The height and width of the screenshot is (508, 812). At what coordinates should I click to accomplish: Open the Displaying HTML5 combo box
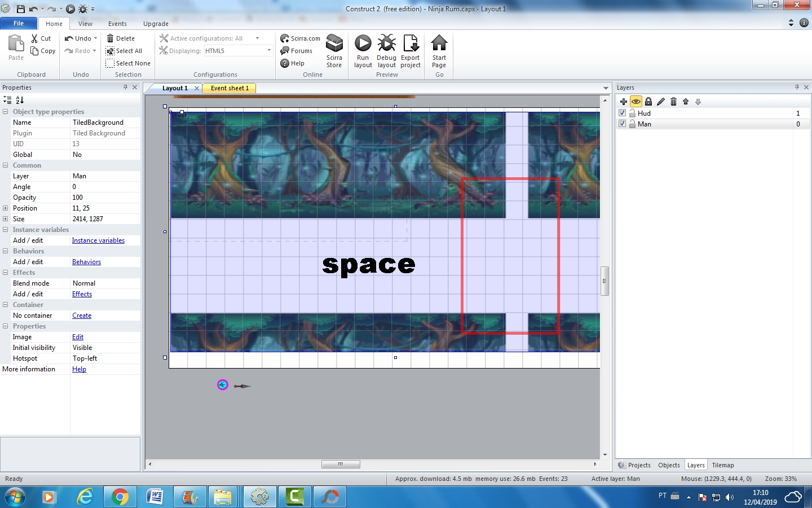(238, 51)
